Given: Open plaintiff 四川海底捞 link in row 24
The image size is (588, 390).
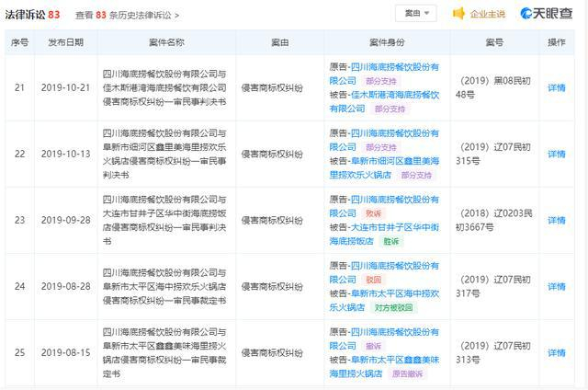Looking at the screenshot, I should click(x=384, y=272).
